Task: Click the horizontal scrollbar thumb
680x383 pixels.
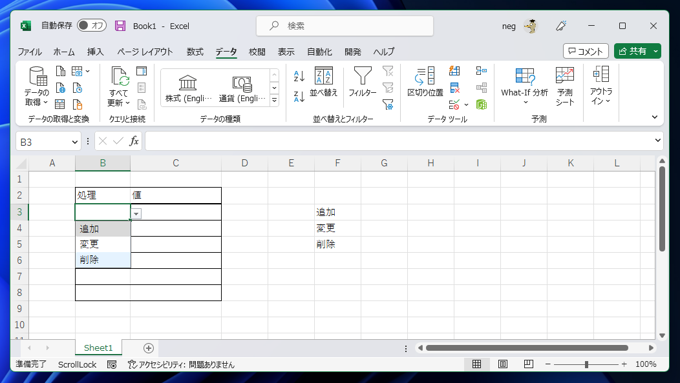Action: [x=527, y=348]
